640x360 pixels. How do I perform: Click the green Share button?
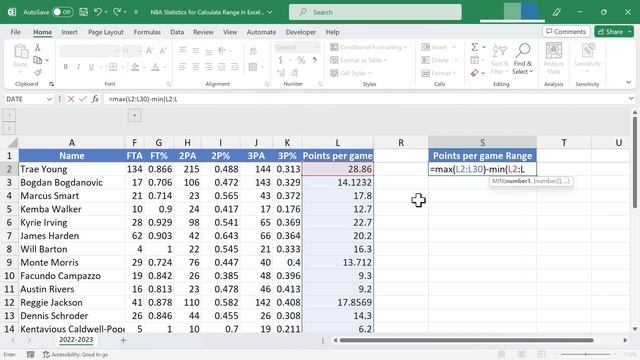click(613, 31)
